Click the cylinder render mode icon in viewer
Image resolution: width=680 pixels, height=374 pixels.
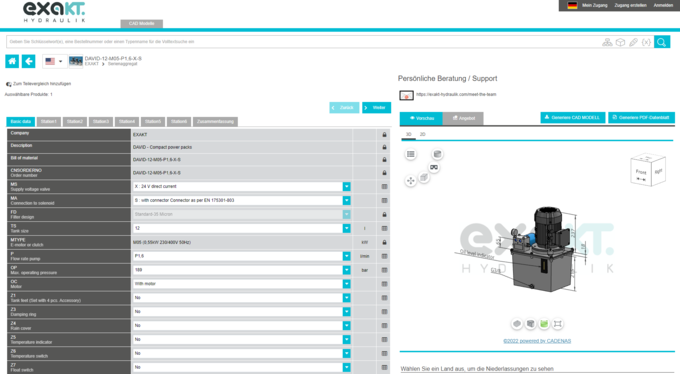coord(437,154)
